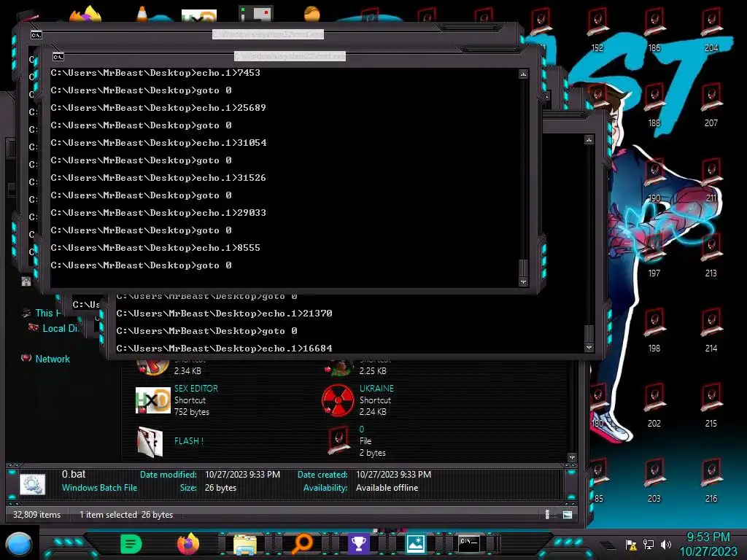Image resolution: width=747 pixels, height=560 pixels.
Task: Switch Explorer to details view via status bar icon
Action: click(547, 514)
